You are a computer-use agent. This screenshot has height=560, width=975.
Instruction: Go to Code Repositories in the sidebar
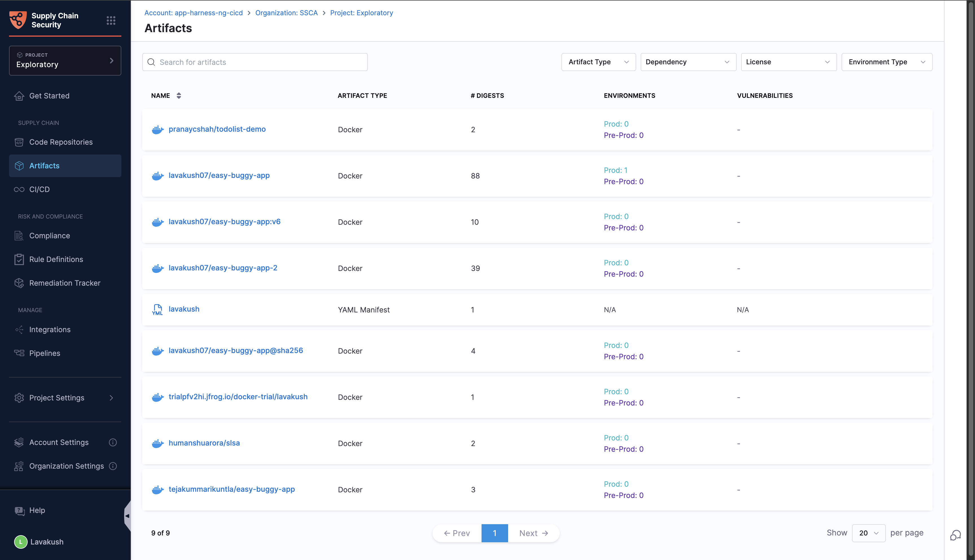(x=61, y=142)
